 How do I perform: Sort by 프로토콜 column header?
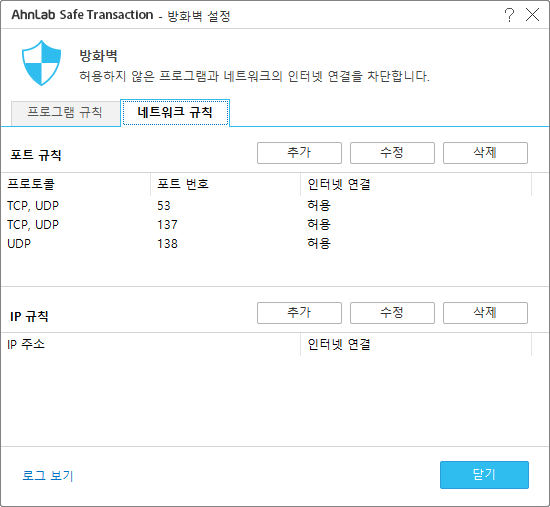pyautogui.click(x=76, y=184)
